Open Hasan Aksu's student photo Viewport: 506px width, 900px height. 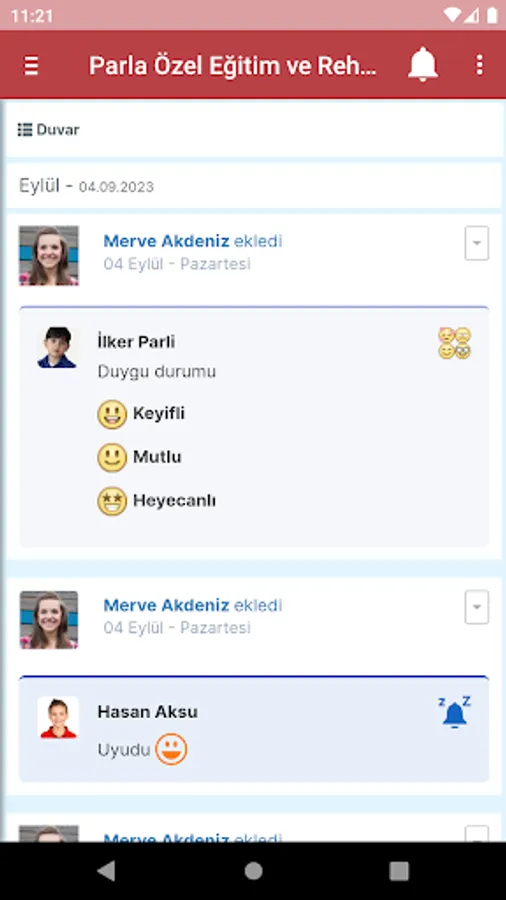[58, 717]
